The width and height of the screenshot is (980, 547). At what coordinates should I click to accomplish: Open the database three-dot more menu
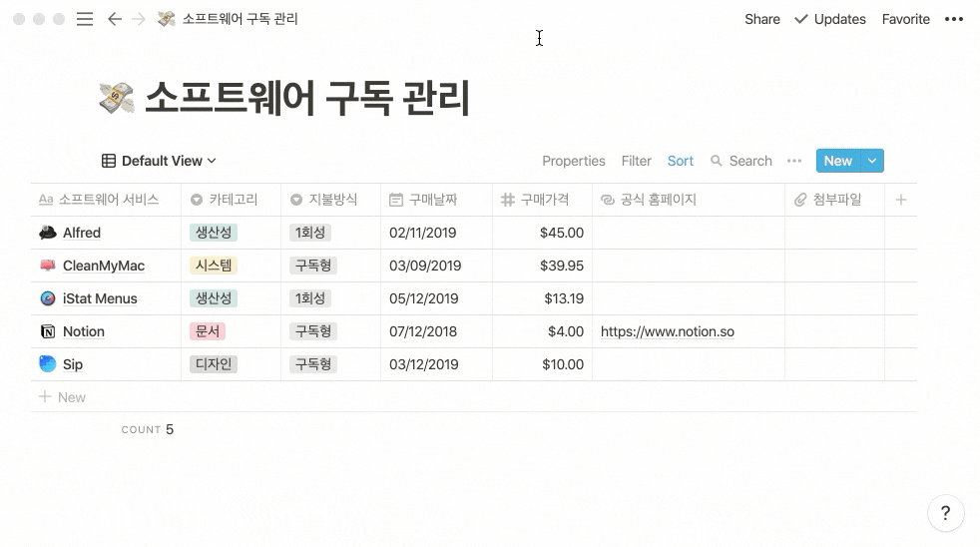click(x=793, y=161)
